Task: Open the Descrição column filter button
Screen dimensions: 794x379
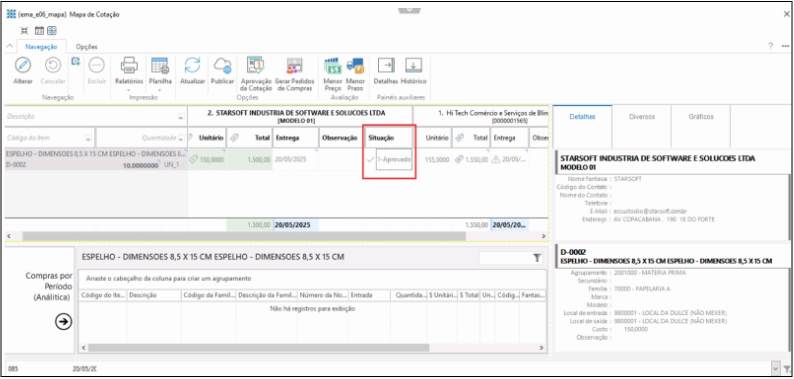Action: [181, 117]
